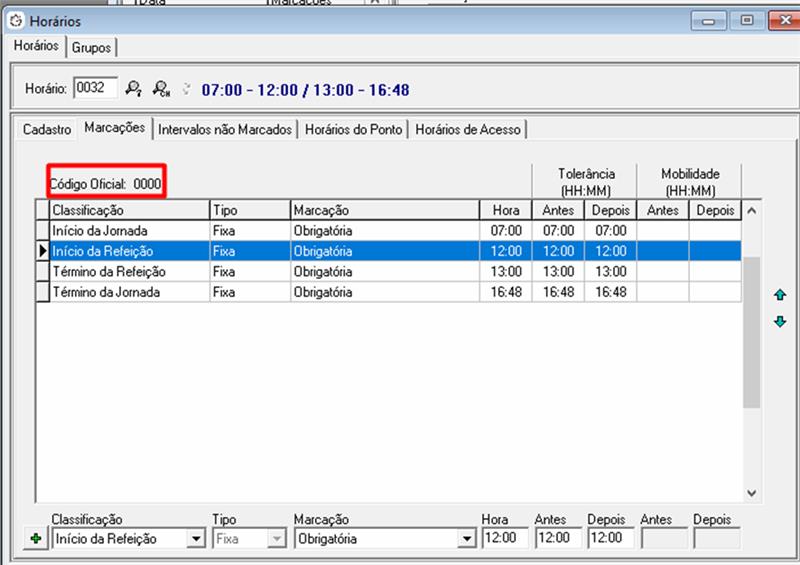Switch to the Cadastro tab
800x565 pixels.
point(47,129)
